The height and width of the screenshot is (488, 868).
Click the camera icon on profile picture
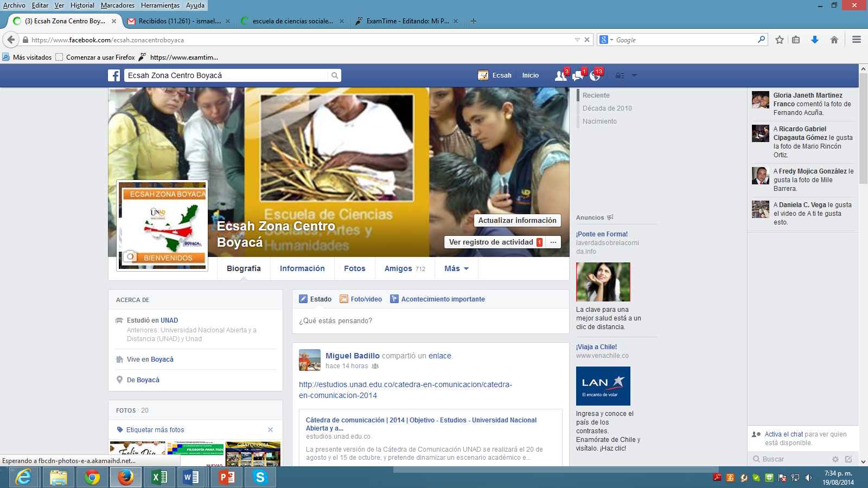[130, 257]
